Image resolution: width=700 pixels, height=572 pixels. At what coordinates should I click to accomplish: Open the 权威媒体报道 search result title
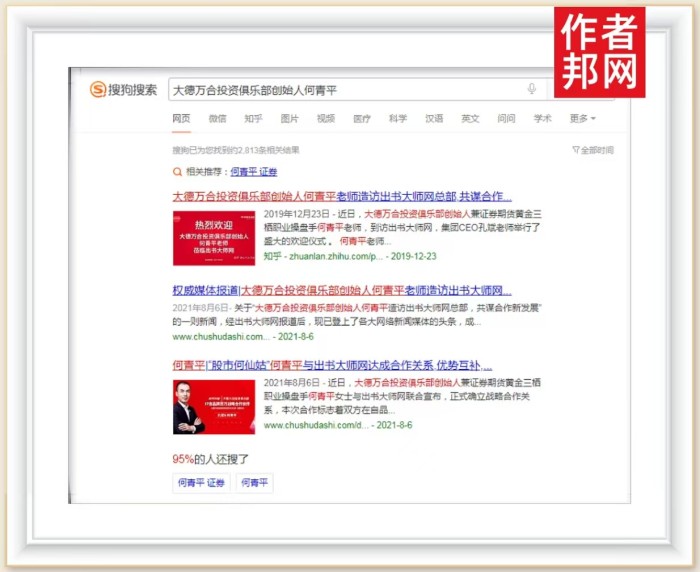click(x=342, y=290)
